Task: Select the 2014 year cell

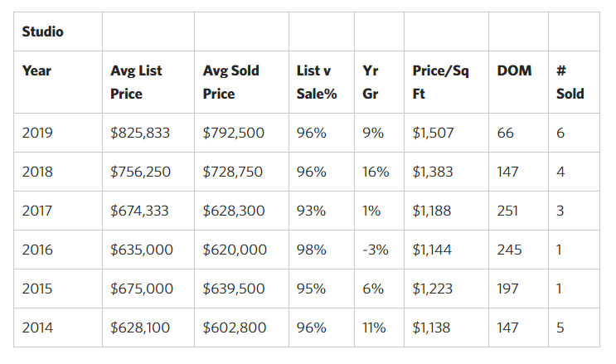Action: [x=37, y=328]
